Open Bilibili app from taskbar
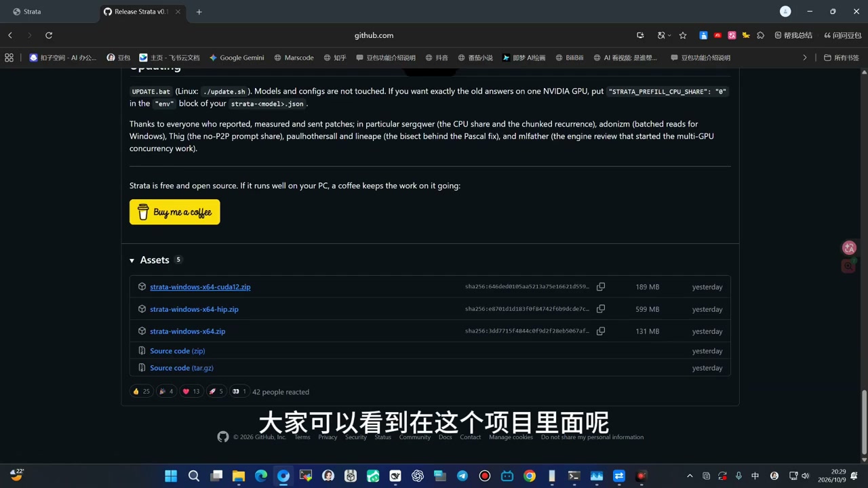The image size is (868, 488). pos(507,476)
